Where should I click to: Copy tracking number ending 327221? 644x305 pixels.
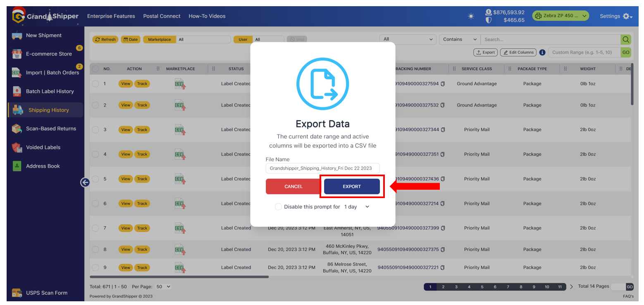(442, 267)
